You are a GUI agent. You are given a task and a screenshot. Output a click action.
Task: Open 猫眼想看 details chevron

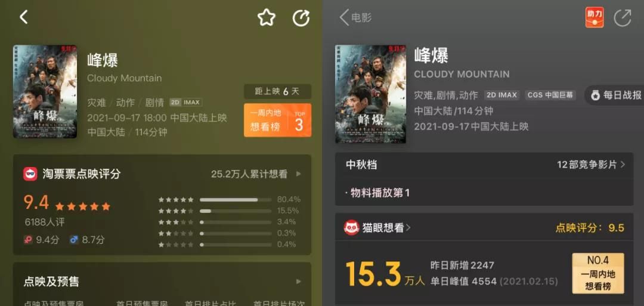[408, 228]
